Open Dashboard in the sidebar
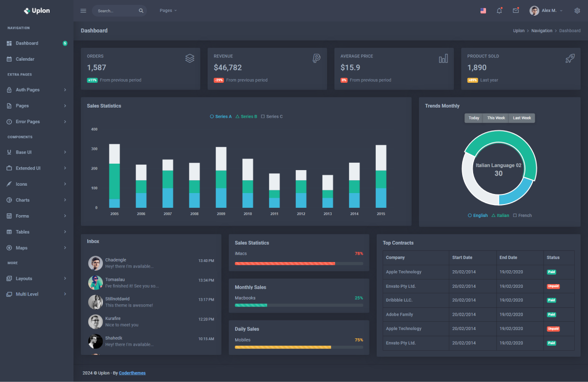 coord(37,43)
